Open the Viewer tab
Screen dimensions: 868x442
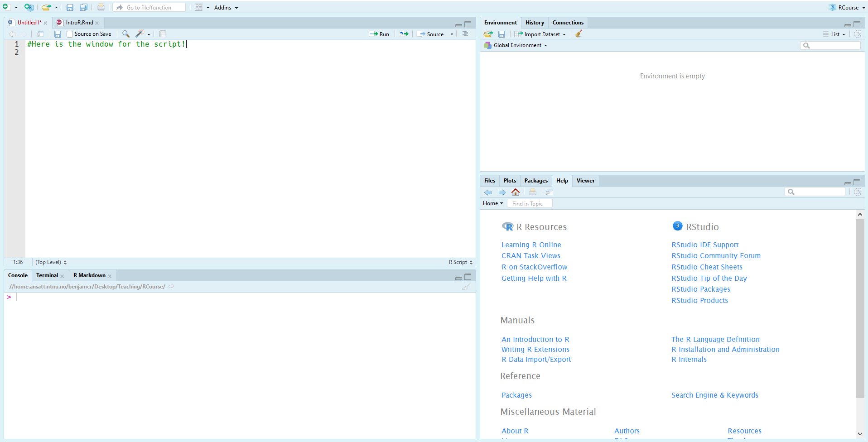[585, 181]
